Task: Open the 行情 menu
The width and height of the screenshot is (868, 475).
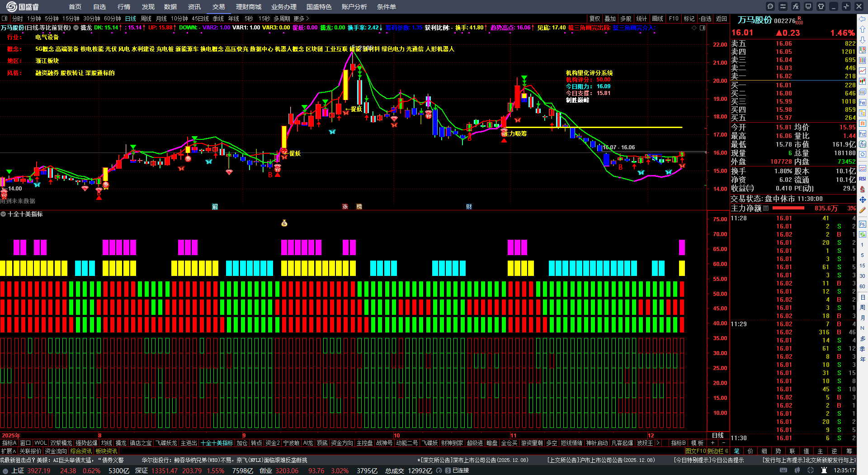Action: tap(124, 7)
